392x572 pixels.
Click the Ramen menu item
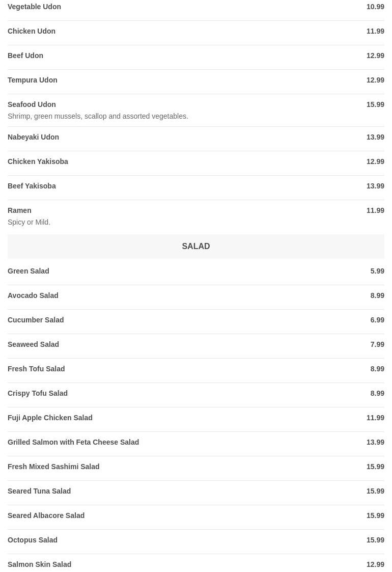(19, 210)
